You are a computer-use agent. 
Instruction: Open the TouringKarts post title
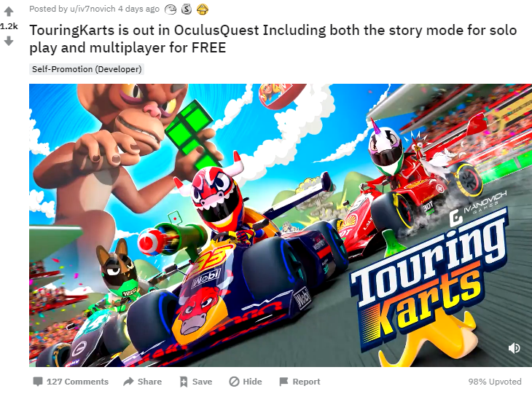pyautogui.click(x=273, y=39)
